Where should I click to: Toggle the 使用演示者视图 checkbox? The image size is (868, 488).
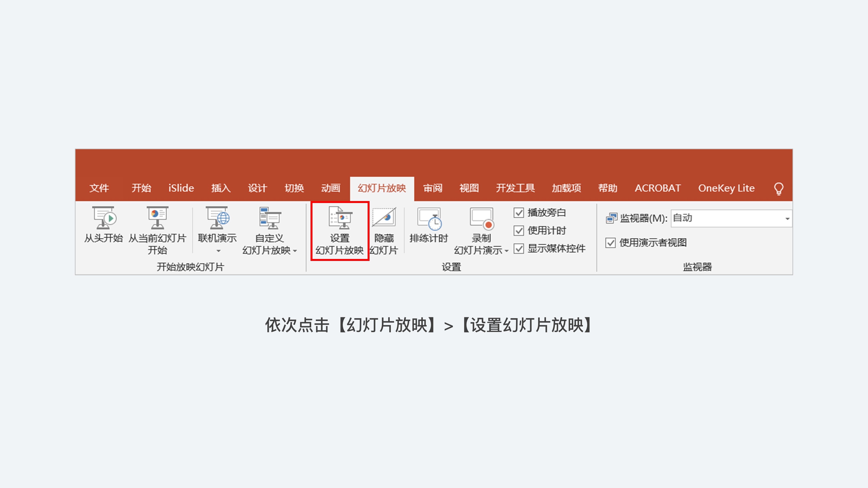(610, 242)
